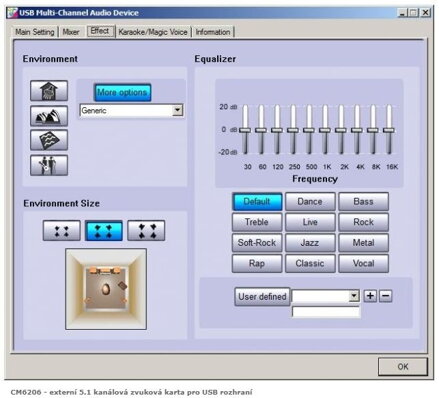Apply the Dance equalizer preset
Image resolution: width=439 pixels, height=398 pixels.
[310, 201]
